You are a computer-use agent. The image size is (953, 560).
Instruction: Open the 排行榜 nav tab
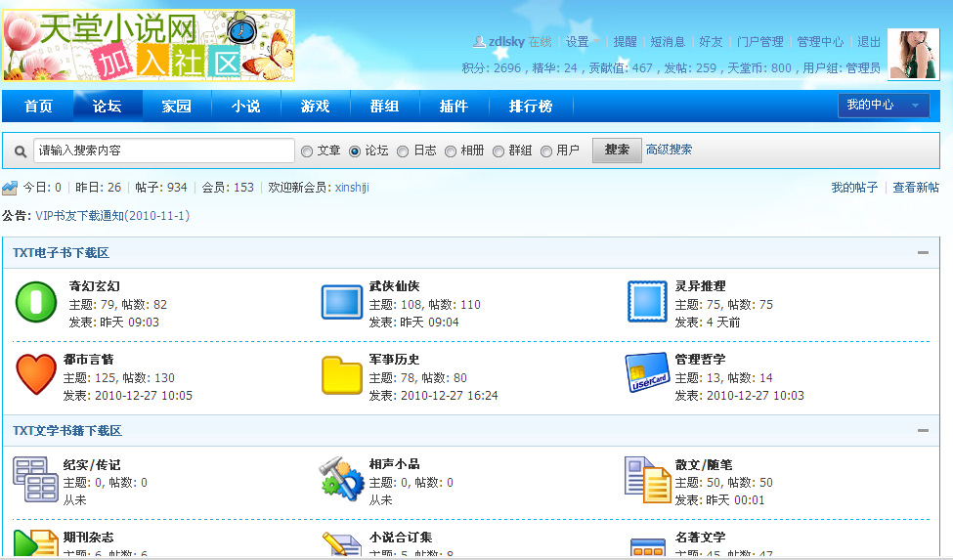pyautogui.click(x=531, y=107)
